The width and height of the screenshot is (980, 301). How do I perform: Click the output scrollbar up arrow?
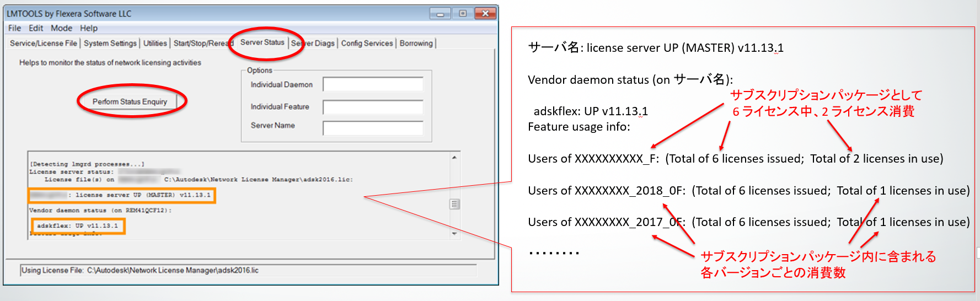pyautogui.click(x=454, y=158)
